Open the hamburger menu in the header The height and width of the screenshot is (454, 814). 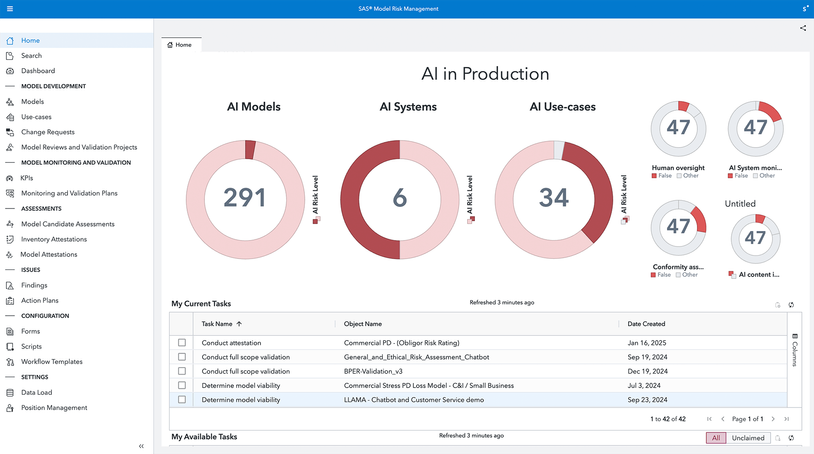pos(10,9)
